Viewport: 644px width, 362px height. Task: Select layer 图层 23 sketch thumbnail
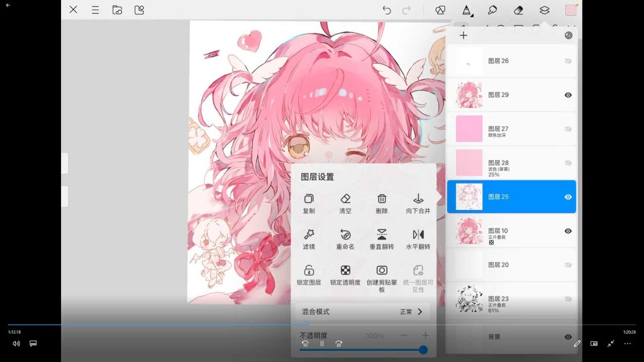(469, 299)
